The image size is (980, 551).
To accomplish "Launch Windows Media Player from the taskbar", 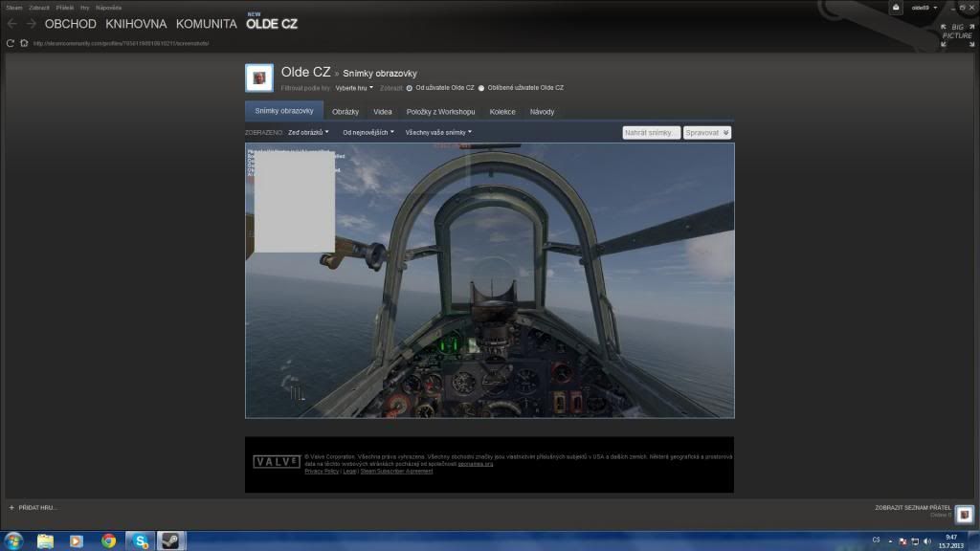I will 77,541.
